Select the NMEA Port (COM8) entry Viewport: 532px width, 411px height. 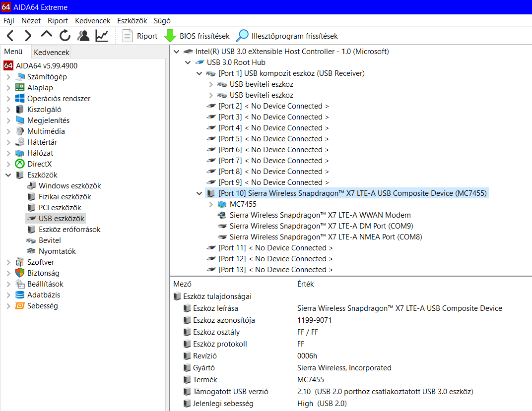[326, 237]
